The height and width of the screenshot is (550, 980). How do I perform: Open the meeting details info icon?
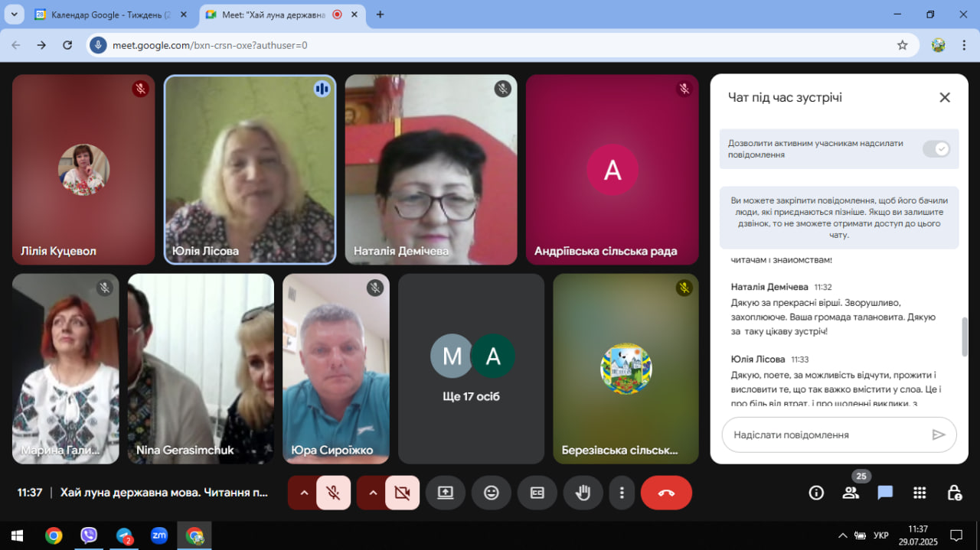pyautogui.click(x=816, y=493)
